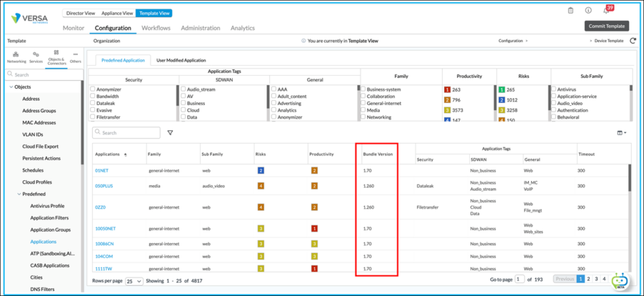
Task: Click the refresh icon beside Device Template
Action: point(633,41)
